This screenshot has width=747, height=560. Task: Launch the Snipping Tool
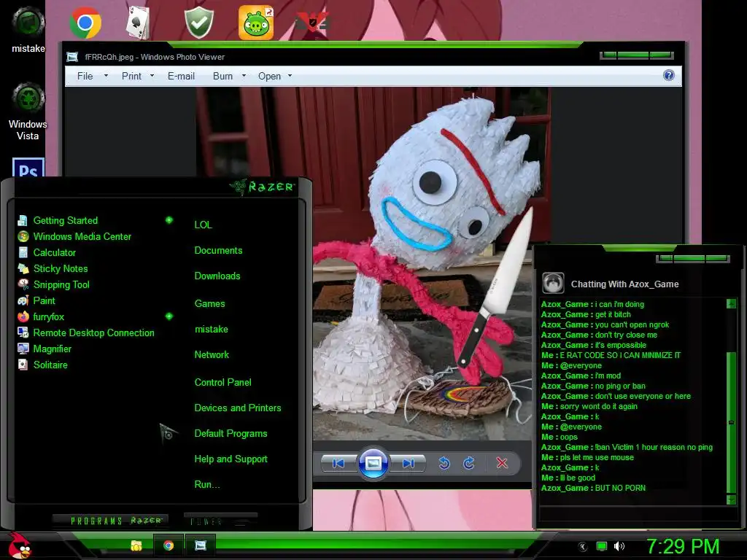(x=61, y=285)
